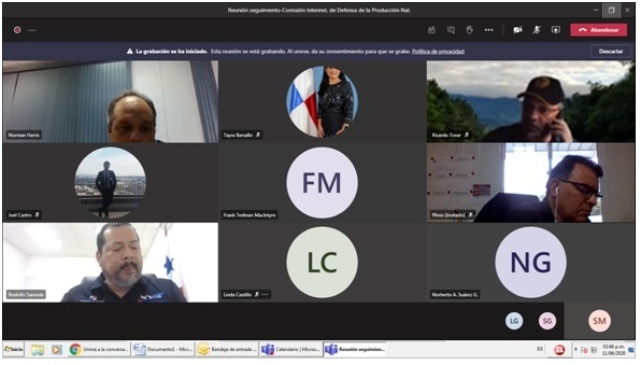Screen dimensions: 640x365
Task: Open Chrome from the taskbar
Action: pyautogui.click(x=98, y=349)
